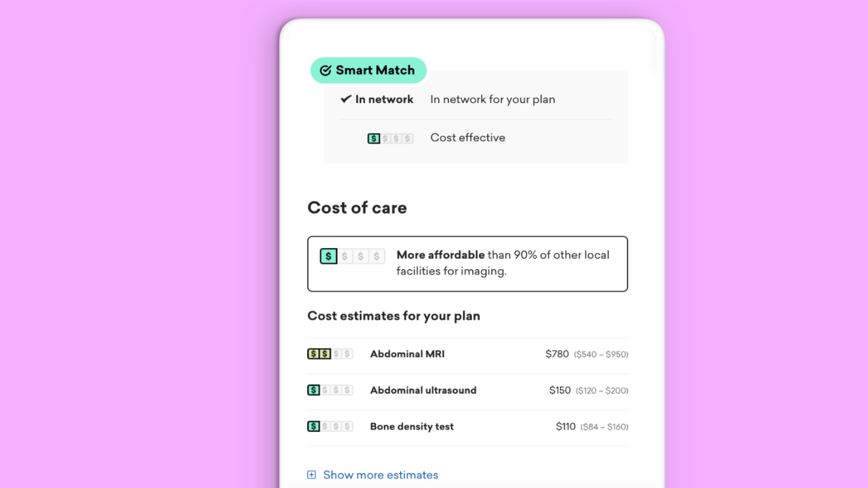Click the Smart Match checkmark icon
This screenshot has height=488, width=868.
coord(325,70)
